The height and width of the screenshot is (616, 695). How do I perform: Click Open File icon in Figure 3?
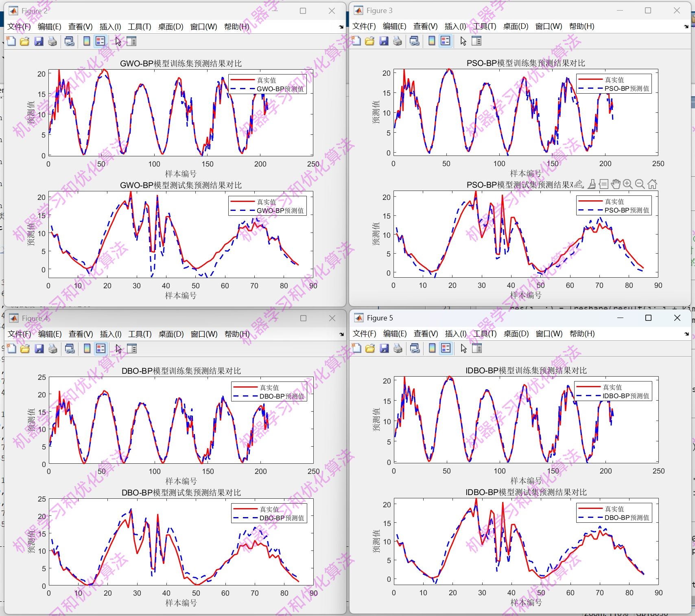tap(370, 41)
